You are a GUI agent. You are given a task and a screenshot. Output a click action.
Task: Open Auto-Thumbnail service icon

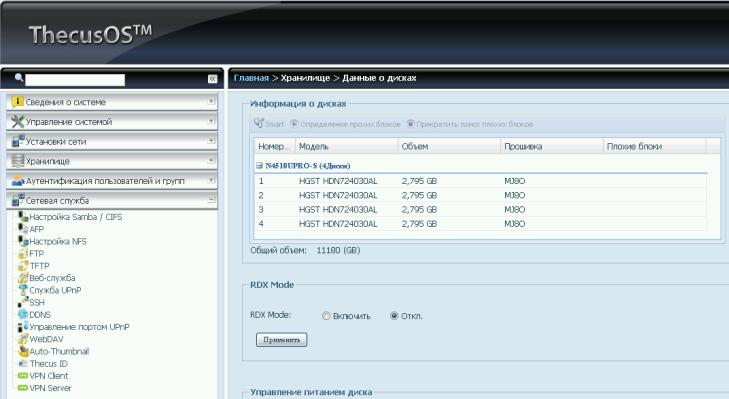click(23, 351)
